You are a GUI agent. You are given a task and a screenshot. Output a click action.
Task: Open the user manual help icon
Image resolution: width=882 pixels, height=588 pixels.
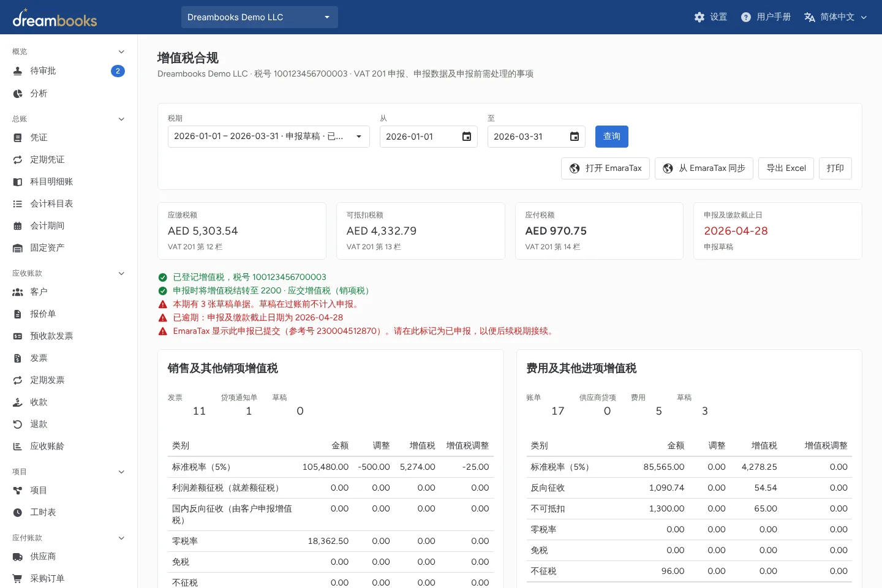(x=746, y=17)
